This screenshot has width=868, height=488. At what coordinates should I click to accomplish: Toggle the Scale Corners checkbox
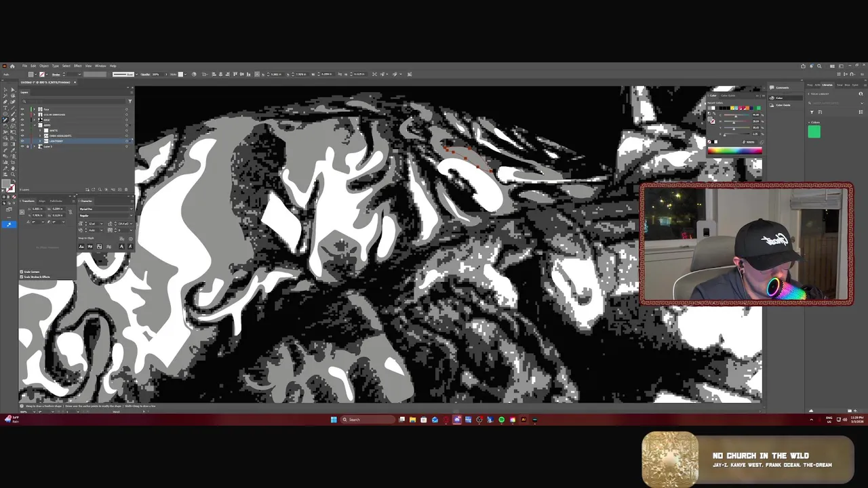(x=21, y=272)
